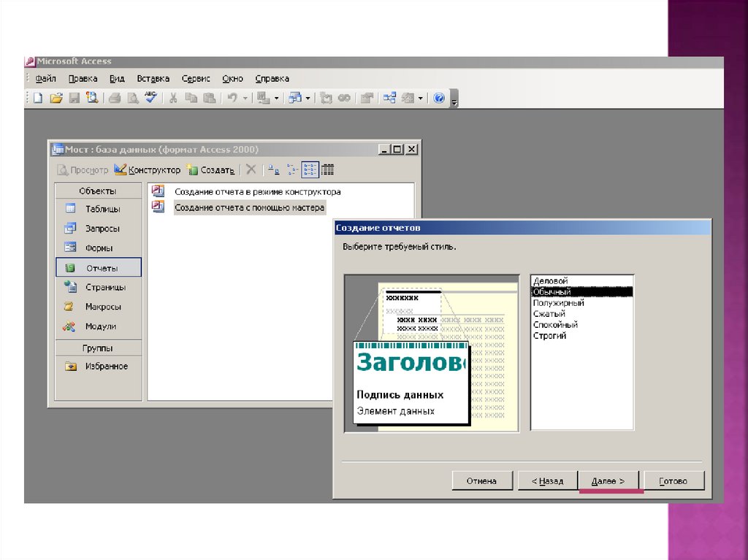748x560 pixels.
Task: Select Макросы in Objects pane
Action: click(x=99, y=307)
